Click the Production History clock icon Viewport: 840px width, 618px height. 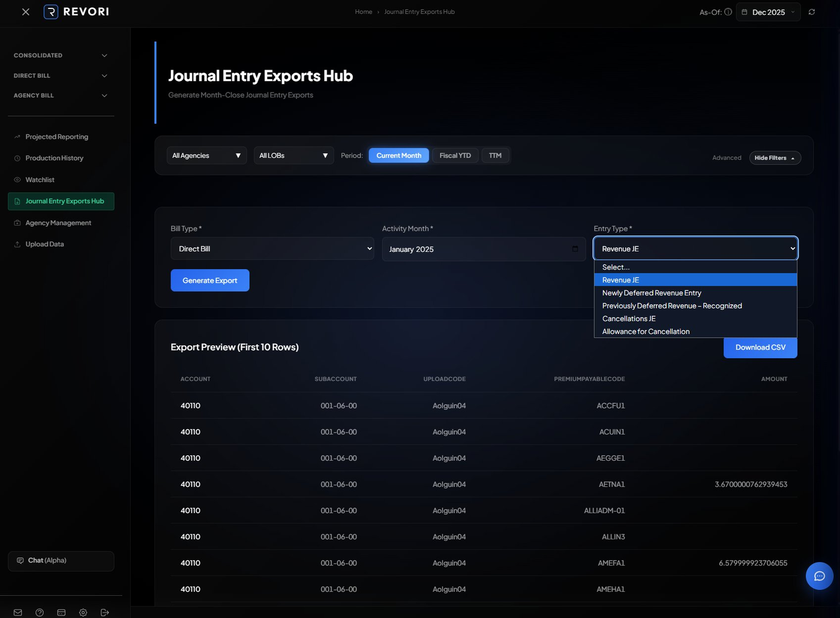pyautogui.click(x=17, y=158)
